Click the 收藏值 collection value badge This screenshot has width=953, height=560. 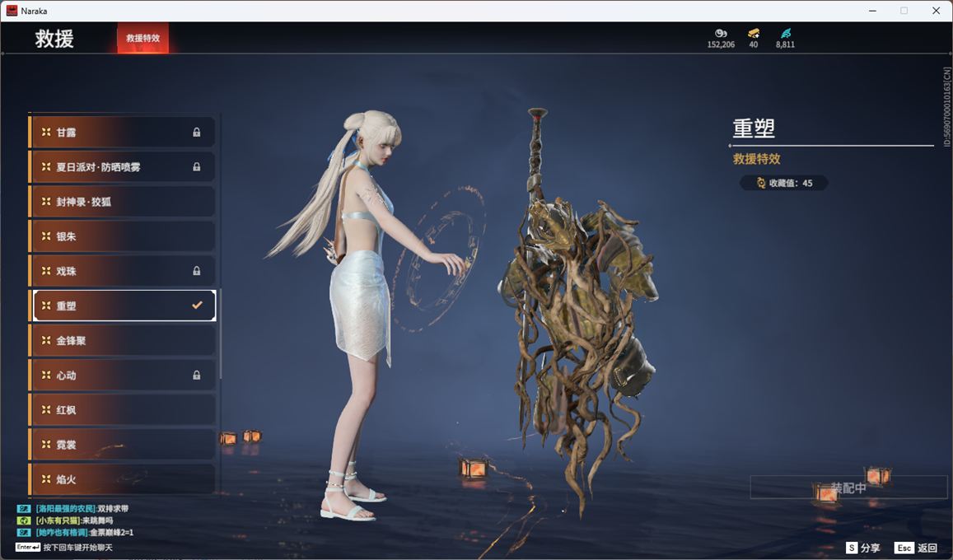click(x=784, y=183)
